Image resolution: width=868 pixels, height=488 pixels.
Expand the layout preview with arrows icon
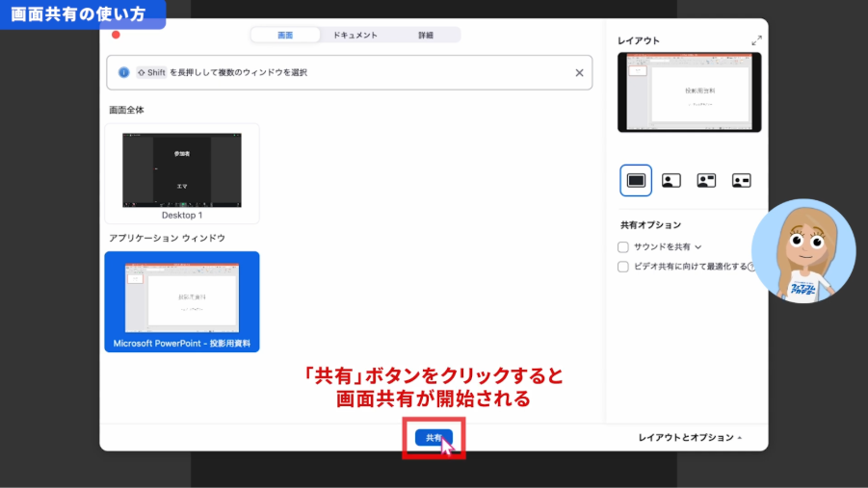756,40
